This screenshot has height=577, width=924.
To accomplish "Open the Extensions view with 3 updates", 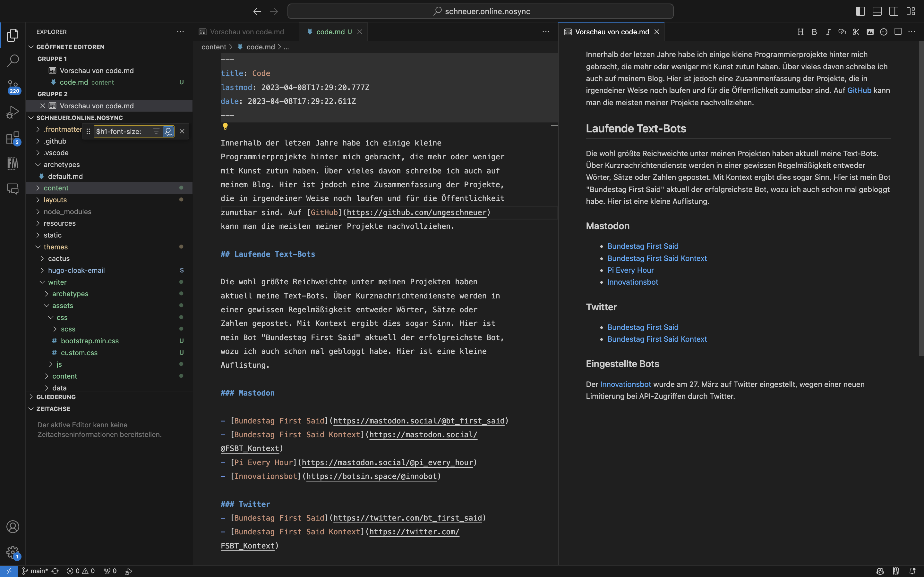I will [x=13, y=138].
